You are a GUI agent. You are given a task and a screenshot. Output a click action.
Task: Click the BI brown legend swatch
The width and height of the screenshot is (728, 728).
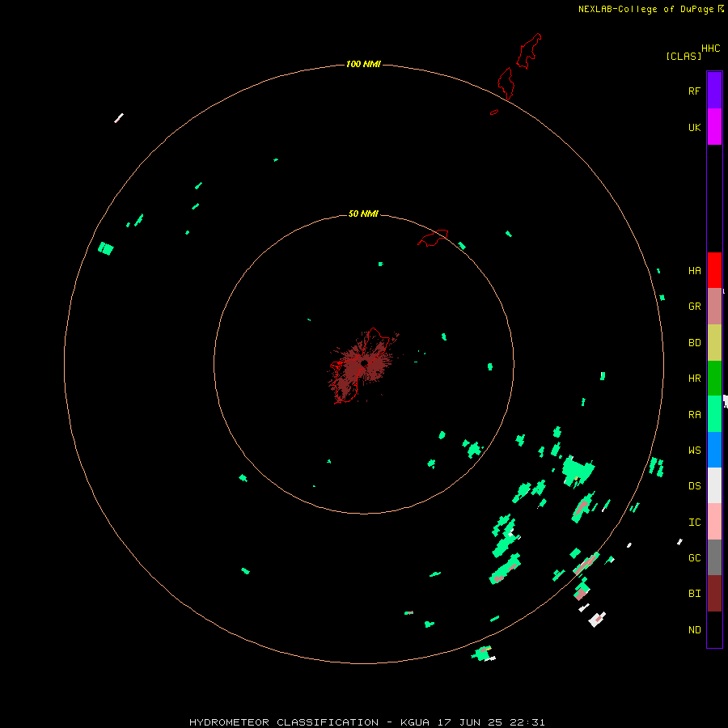coord(714,594)
